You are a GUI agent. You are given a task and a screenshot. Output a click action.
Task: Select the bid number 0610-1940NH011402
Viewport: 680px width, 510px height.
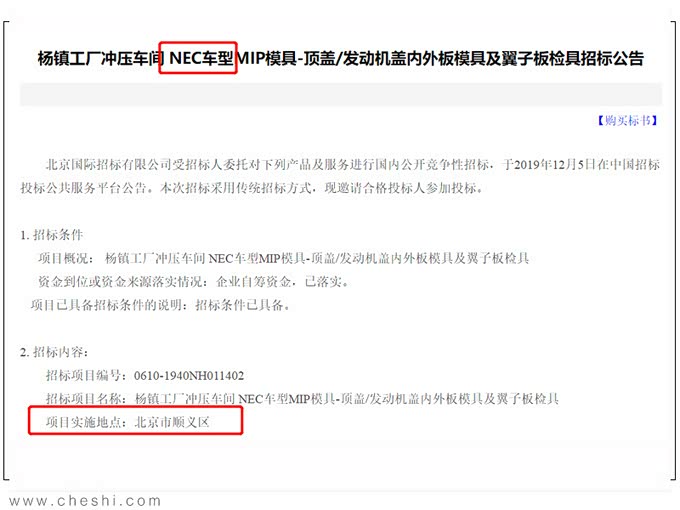(x=189, y=376)
